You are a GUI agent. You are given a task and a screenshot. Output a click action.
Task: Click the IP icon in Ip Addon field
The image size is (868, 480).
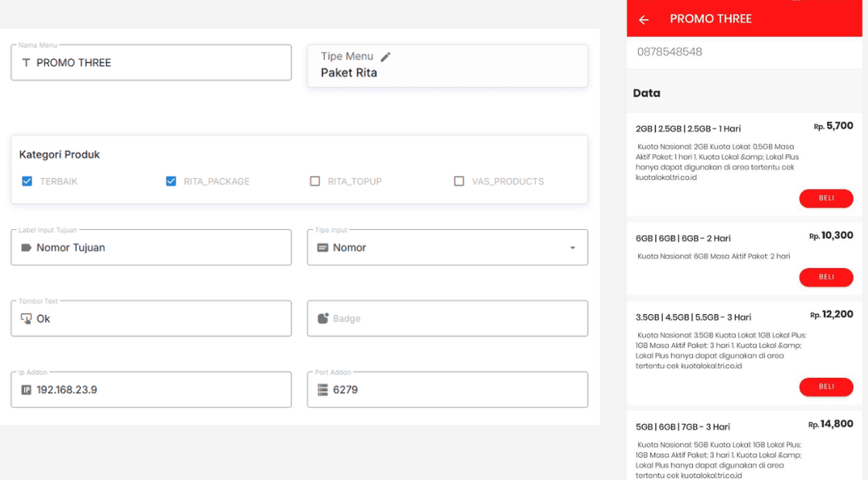pos(26,390)
